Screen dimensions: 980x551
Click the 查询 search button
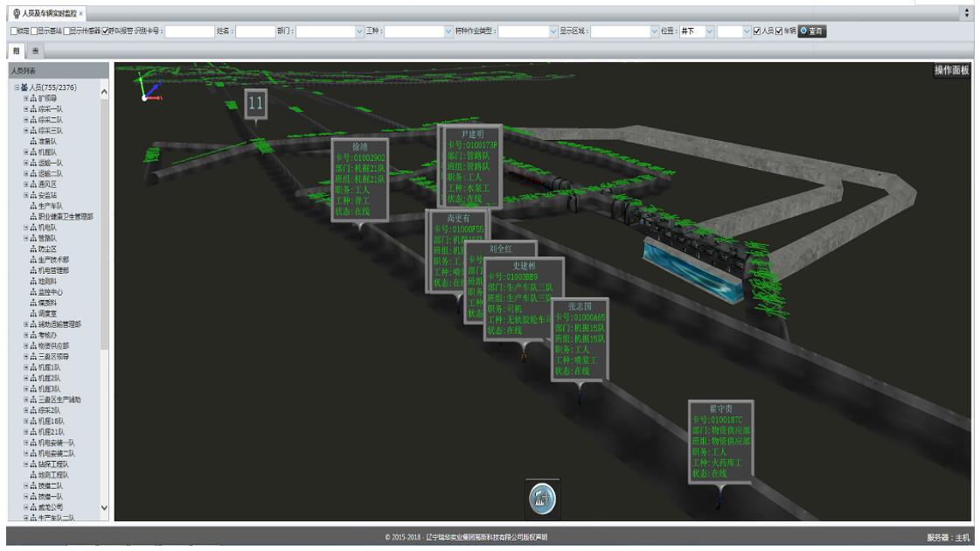pyautogui.click(x=811, y=31)
